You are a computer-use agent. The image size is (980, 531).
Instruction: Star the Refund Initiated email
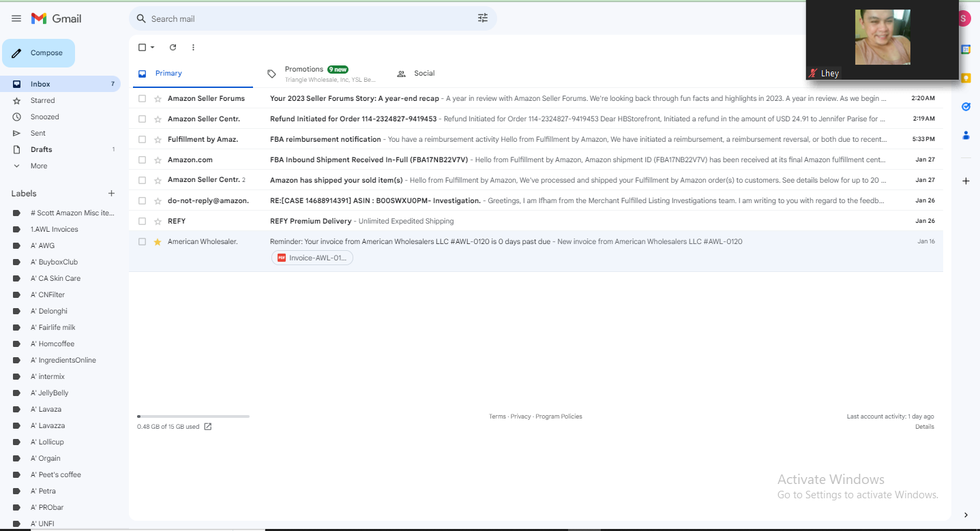[158, 119]
